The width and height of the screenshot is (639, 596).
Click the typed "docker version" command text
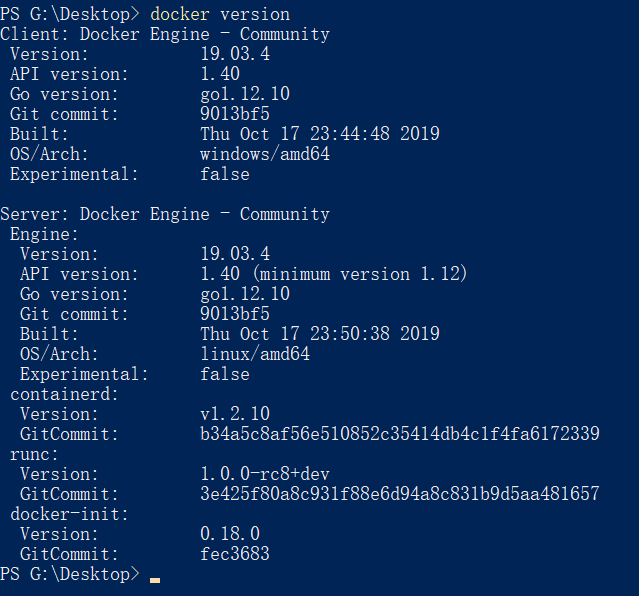point(220,14)
